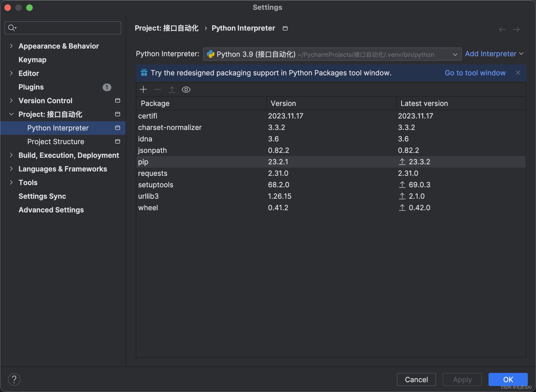Click the forward navigation arrow

tap(516, 29)
